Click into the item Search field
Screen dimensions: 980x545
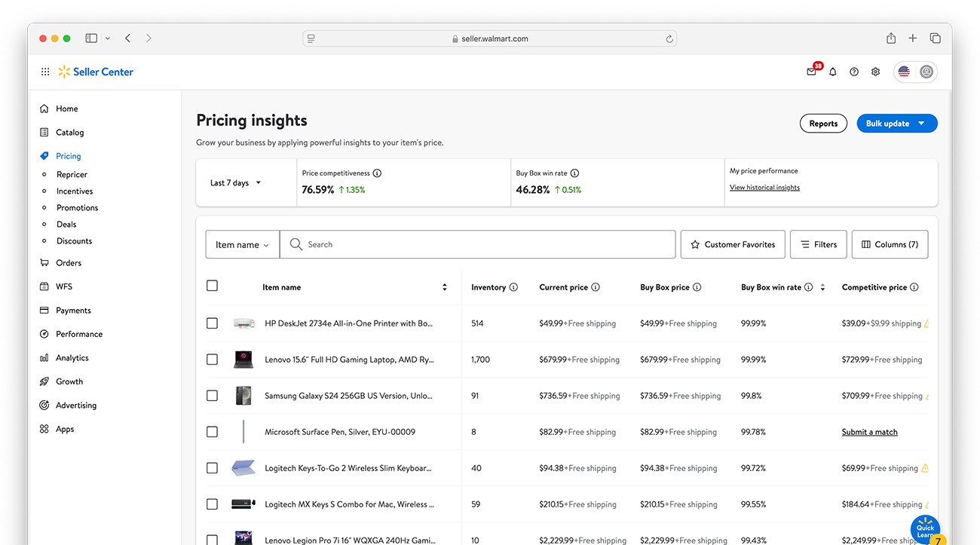(482, 245)
